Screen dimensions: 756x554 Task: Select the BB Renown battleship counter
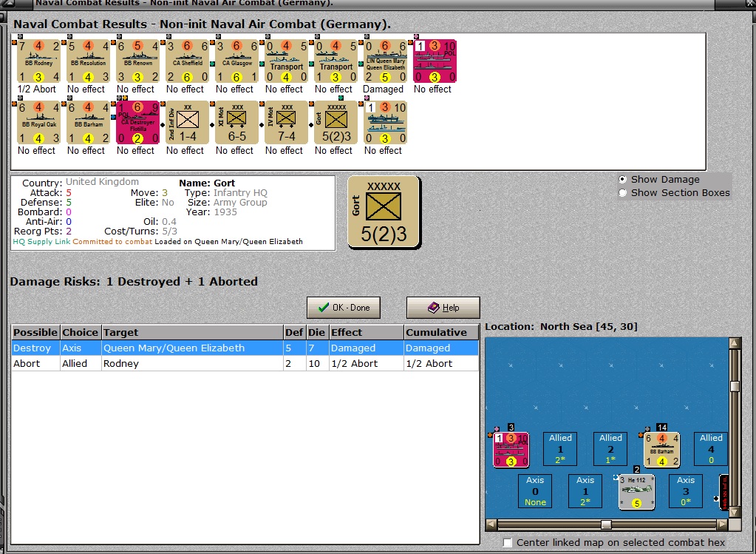click(137, 61)
